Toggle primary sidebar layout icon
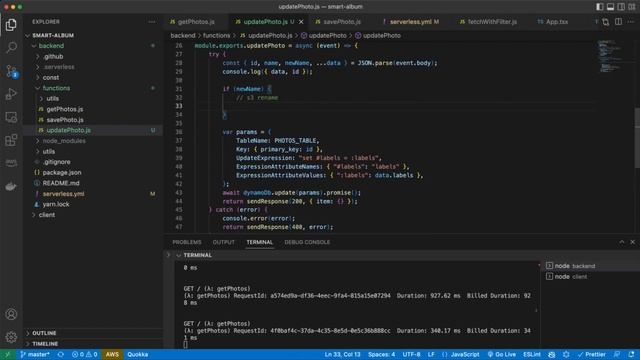The image size is (640, 360). [x=600, y=7]
